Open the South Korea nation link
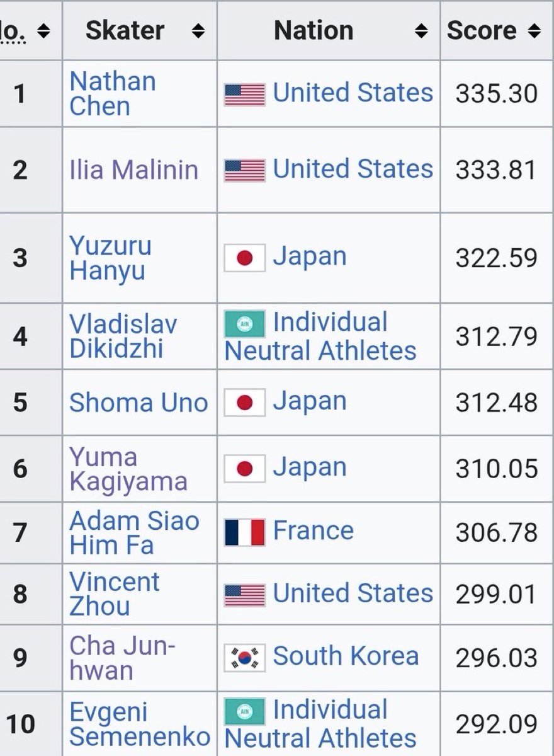This screenshot has height=756, width=554. 346,656
